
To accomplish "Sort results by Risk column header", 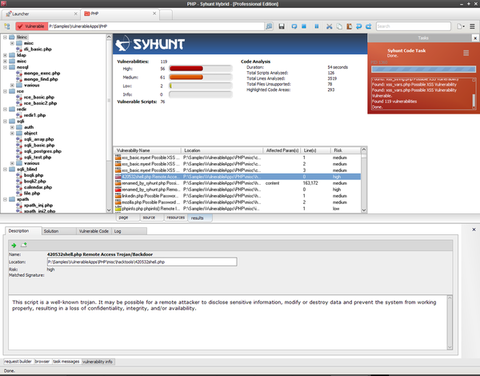I will (345, 151).
